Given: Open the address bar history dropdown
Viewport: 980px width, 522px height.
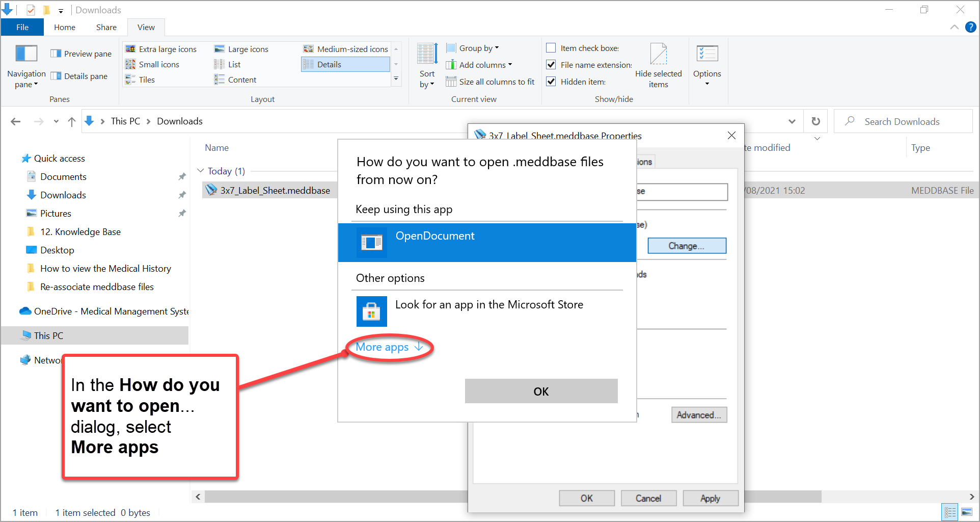Looking at the screenshot, I should coord(792,121).
